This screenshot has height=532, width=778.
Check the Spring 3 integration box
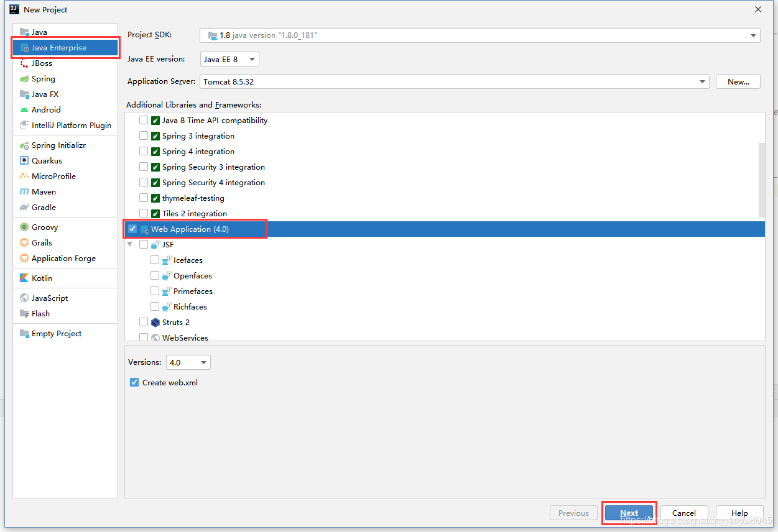[x=144, y=136]
